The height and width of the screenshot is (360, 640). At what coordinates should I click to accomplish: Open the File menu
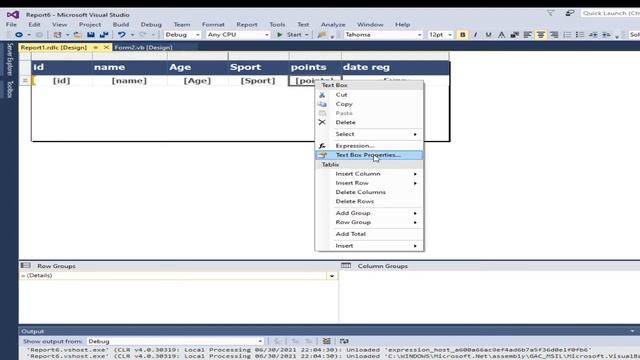tap(11, 24)
